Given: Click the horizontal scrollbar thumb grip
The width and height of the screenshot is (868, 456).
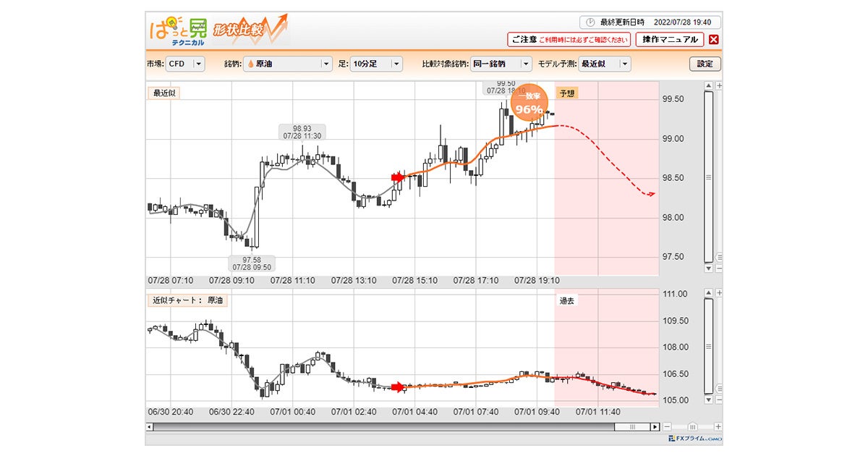Looking at the screenshot, I should [631, 427].
